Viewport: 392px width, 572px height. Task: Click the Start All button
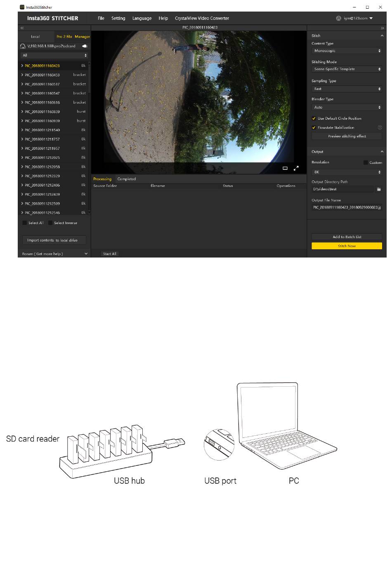click(x=109, y=254)
